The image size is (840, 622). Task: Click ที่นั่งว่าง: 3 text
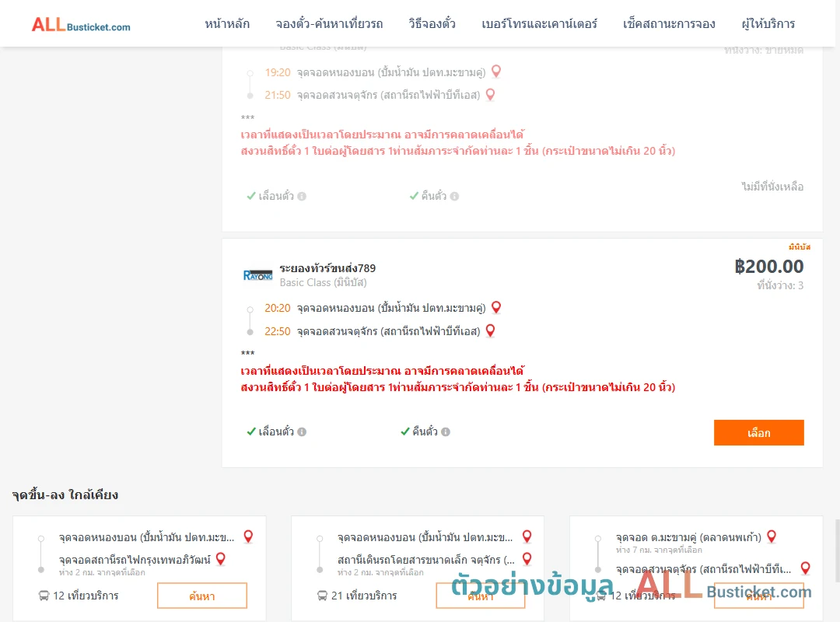(x=780, y=285)
